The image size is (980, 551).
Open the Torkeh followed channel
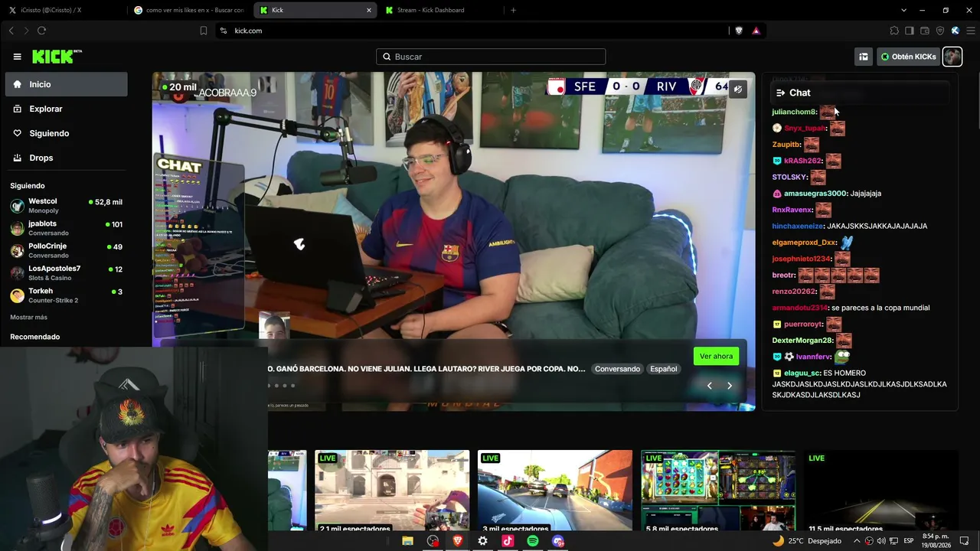pos(67,295)
